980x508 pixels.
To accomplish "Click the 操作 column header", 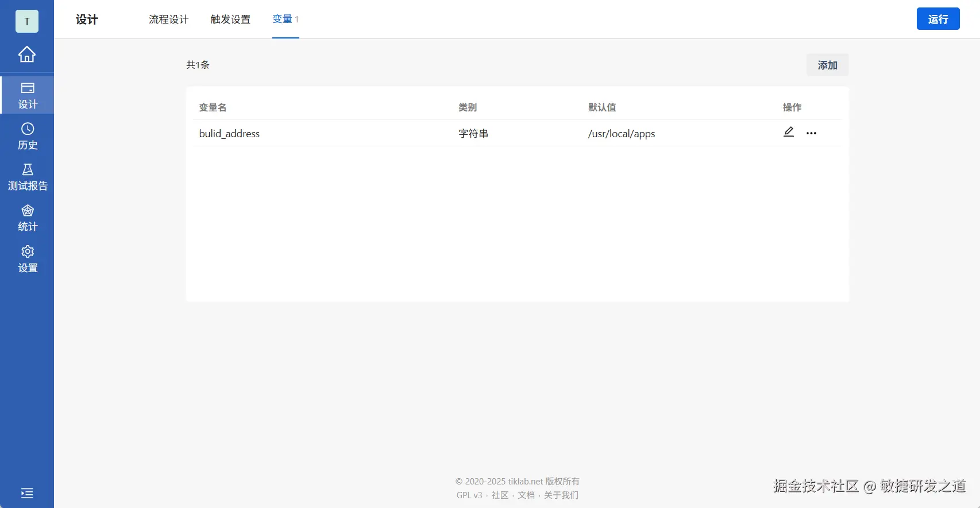I will (x=792, y=107).
